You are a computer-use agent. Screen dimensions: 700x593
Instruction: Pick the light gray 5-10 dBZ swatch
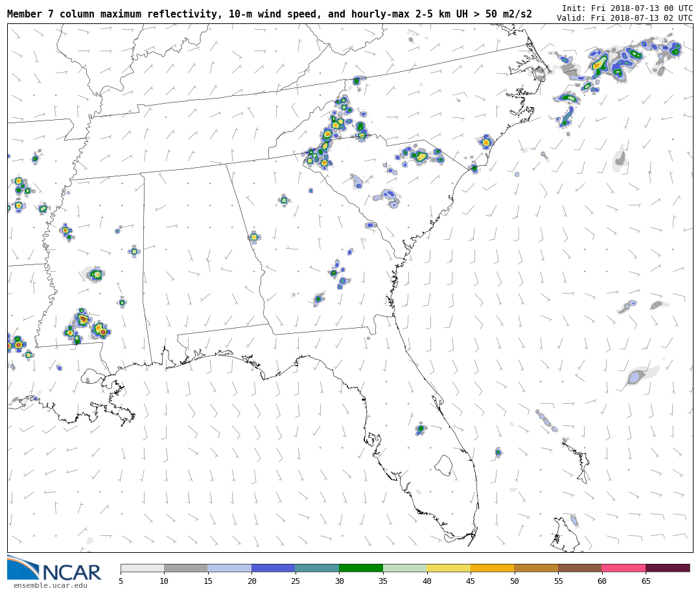coord(142,568)
